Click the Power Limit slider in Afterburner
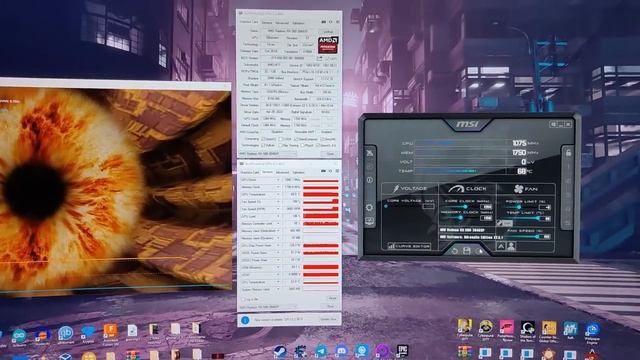The height and width of the screenshot is (360, 640). point(521,207)
